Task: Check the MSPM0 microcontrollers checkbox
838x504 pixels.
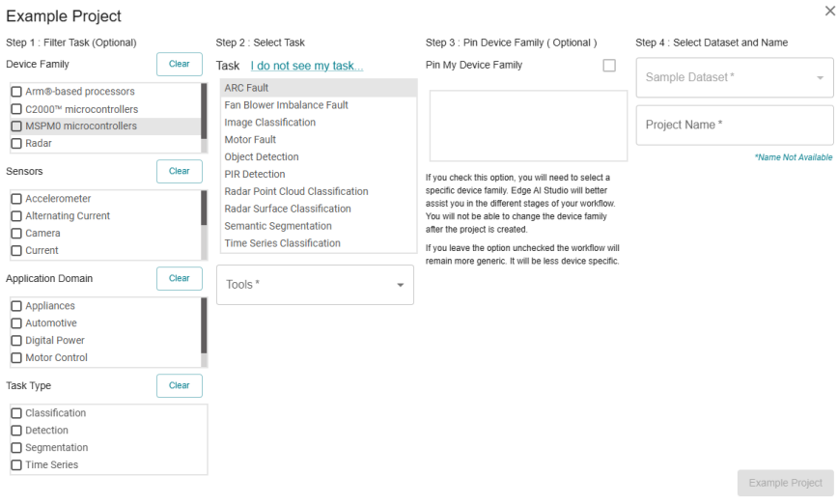Action: click(16, 126)
